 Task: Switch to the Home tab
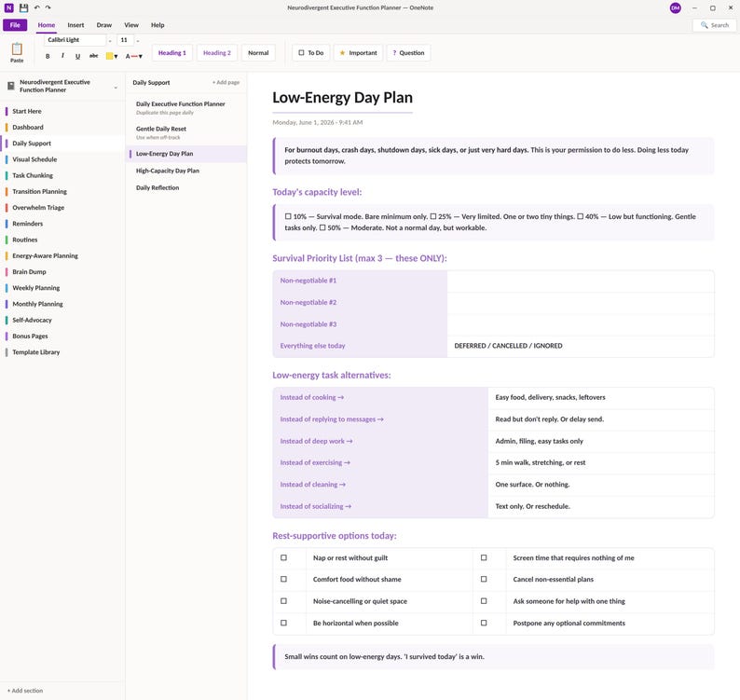47,25
